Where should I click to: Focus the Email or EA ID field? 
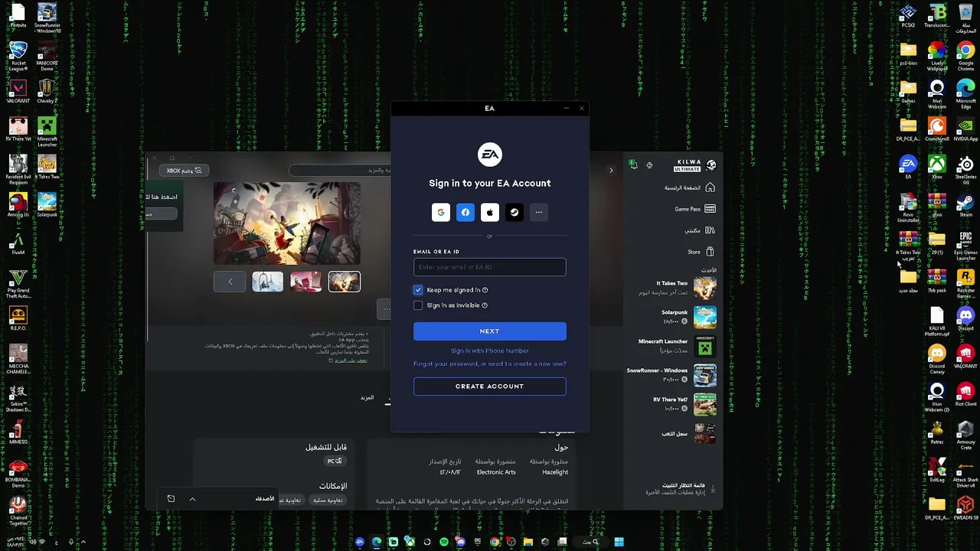pos(490,267)
